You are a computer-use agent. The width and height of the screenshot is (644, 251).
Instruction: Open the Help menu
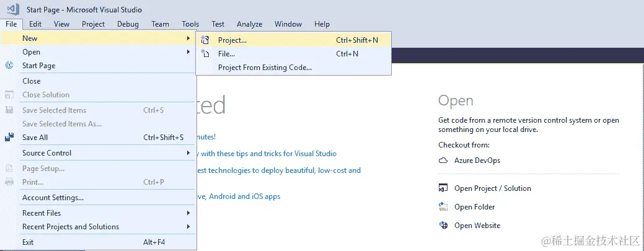[x=322, y=24]
